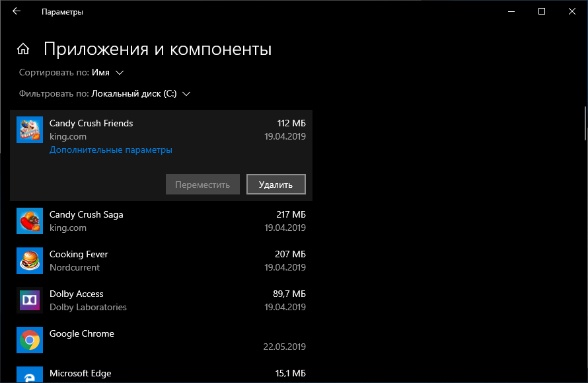
Task: Click the Candy Crush Friends app icon
Action: click(x=29, y=130)
